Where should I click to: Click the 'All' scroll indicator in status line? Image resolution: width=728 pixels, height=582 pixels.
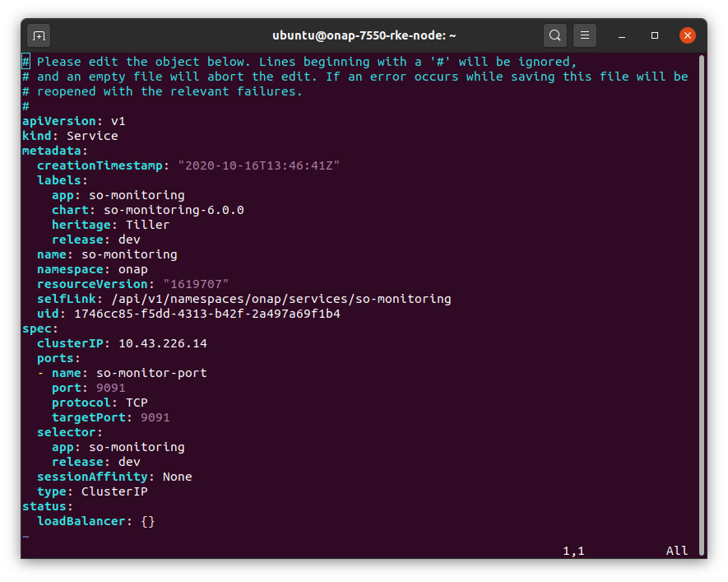coord(677,551)
